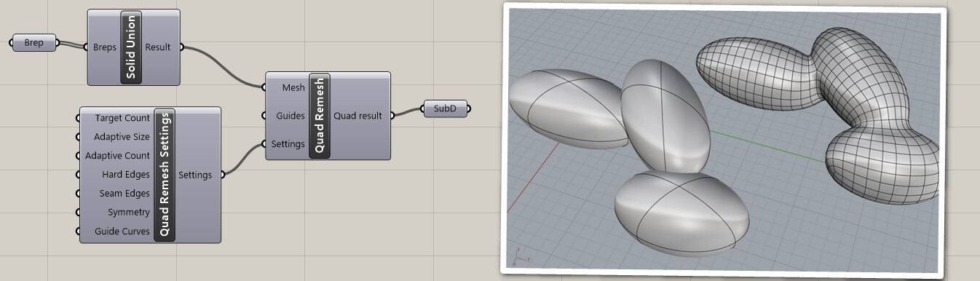
Task: Click the Quad Remesh Settings component label
Action: coord(165,175)
